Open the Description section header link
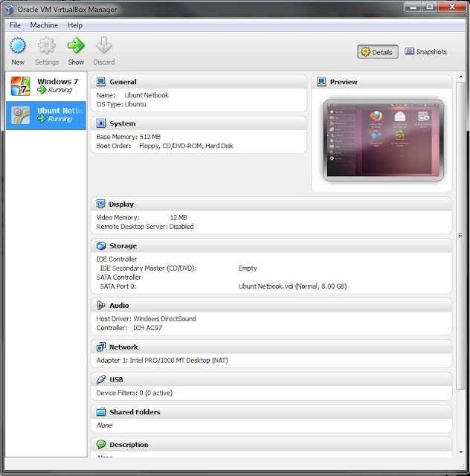The image size is (470, 476). (129, 445)
